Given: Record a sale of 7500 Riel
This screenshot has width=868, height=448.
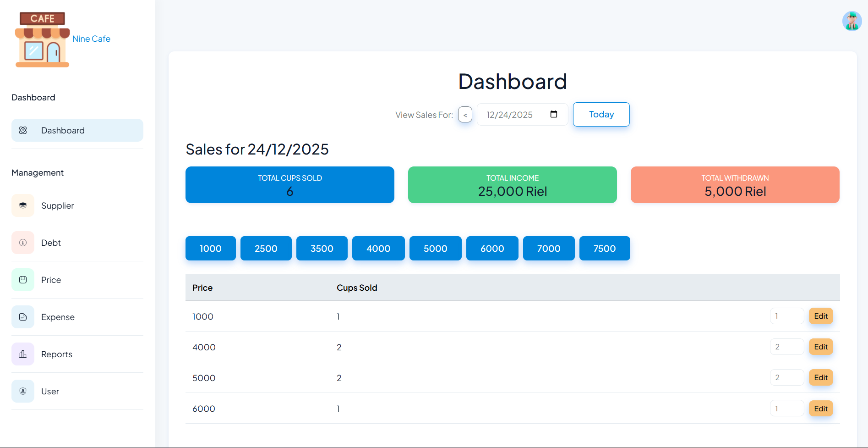Looking at the screenshot, I should pos(604,248).
